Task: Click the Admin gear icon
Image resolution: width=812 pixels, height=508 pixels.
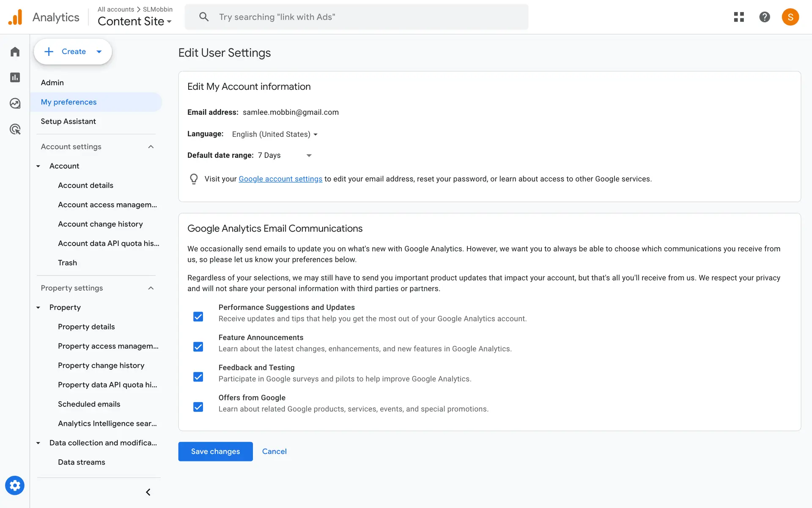Action: tap(15, 486)
